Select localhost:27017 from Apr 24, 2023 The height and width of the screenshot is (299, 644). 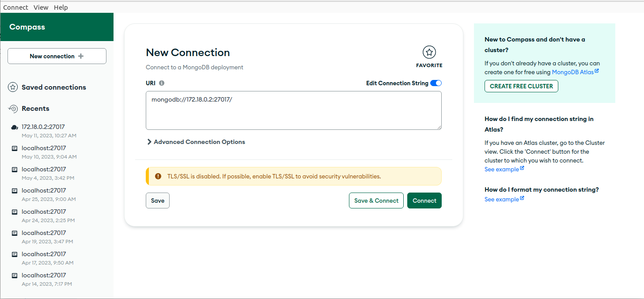coord(57,216)
